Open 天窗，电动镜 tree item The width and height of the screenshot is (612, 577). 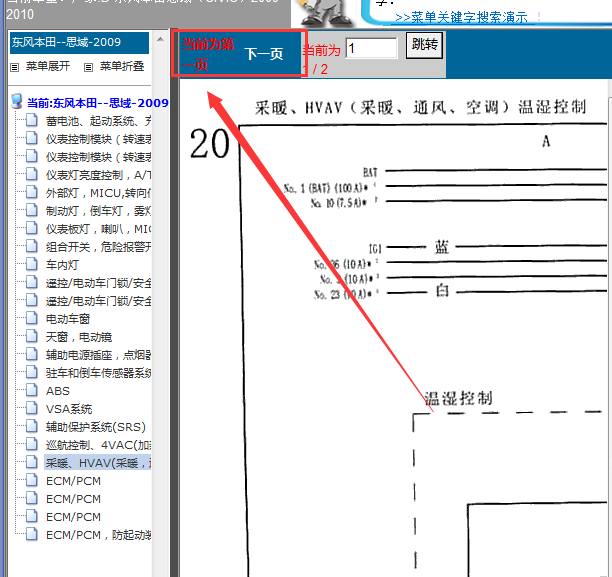(79, 337)
